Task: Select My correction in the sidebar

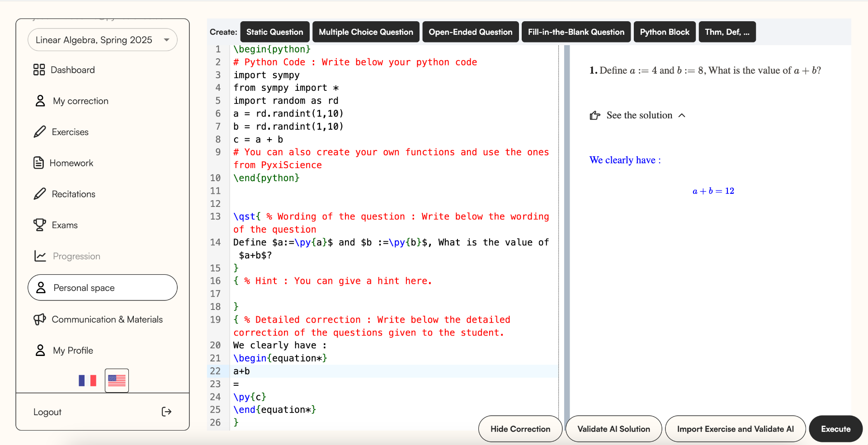Action: coord(80,101)
